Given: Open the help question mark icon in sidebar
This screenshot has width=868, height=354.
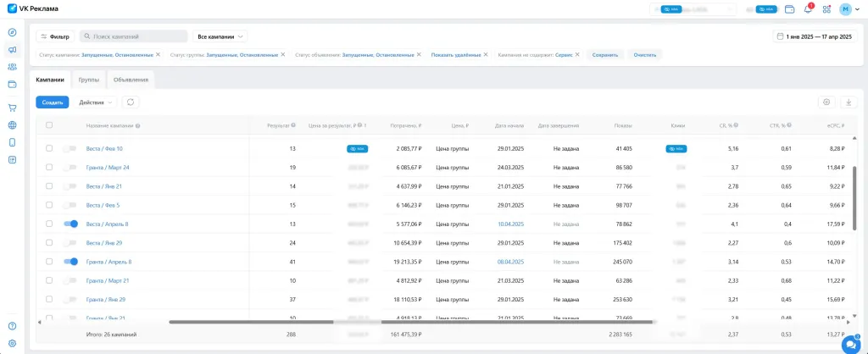Looking at the screenshot, I should coord(12,326).
